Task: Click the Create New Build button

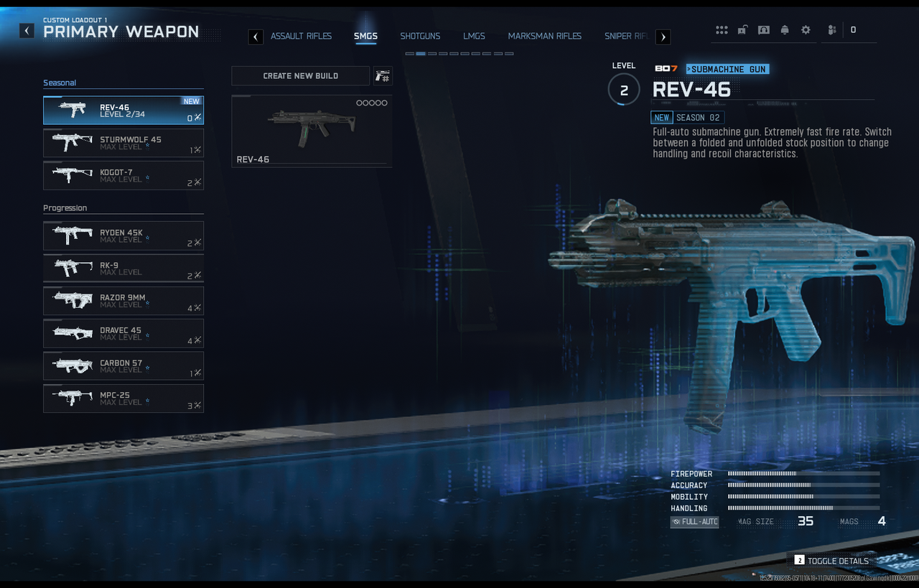Action: point(301,76)
